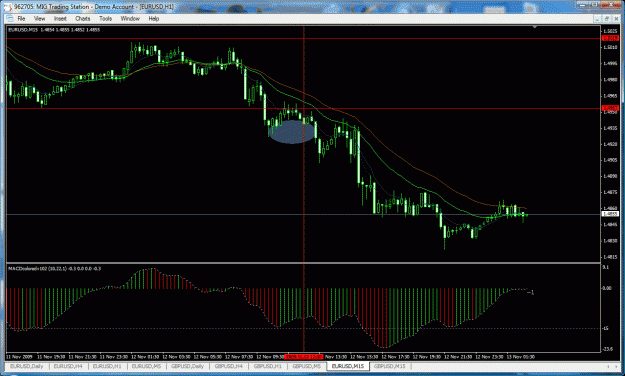Click the MIG Trading Station title bar icon
Image resolution: width=625 pixels, height=376 pixels.
tap(9, 7)
